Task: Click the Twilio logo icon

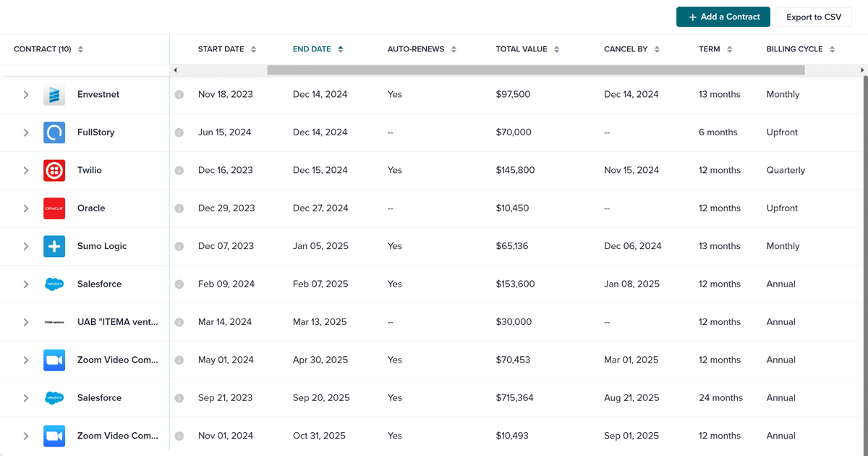Action: coord(54,170)
